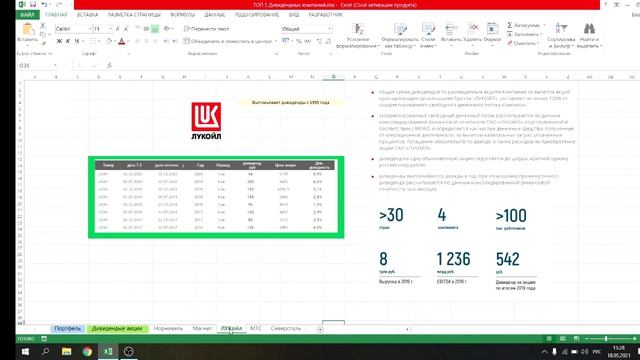Click the Undo arrow icon

pyautogui.click(x=44, y=4)
